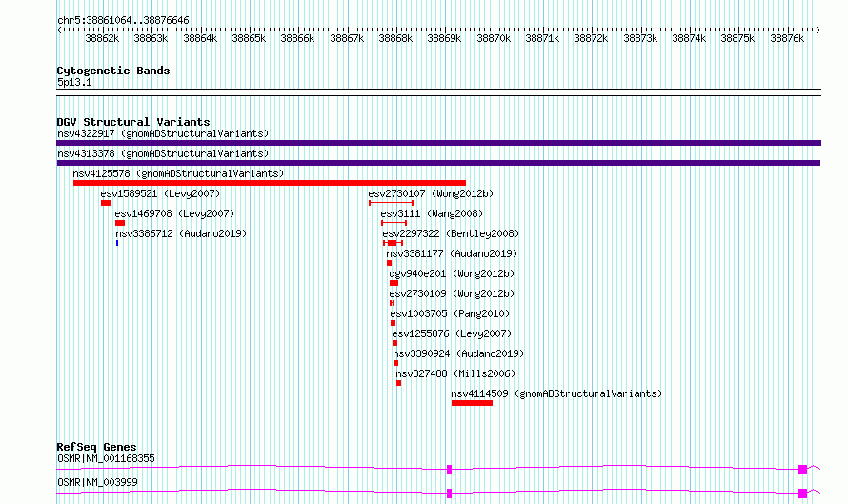Click the red square under esv1003705
Screen dimensions: 848x504
(x=394, y=323)
